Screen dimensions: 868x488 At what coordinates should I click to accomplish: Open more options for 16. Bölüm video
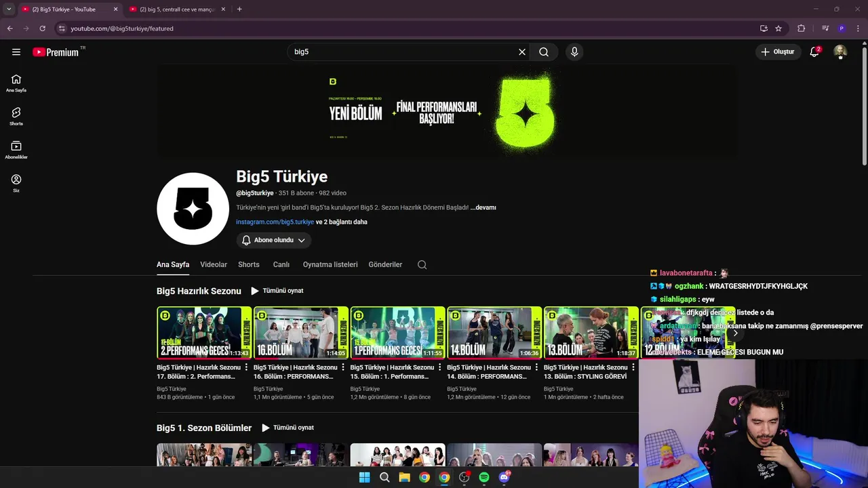[343, 367]
